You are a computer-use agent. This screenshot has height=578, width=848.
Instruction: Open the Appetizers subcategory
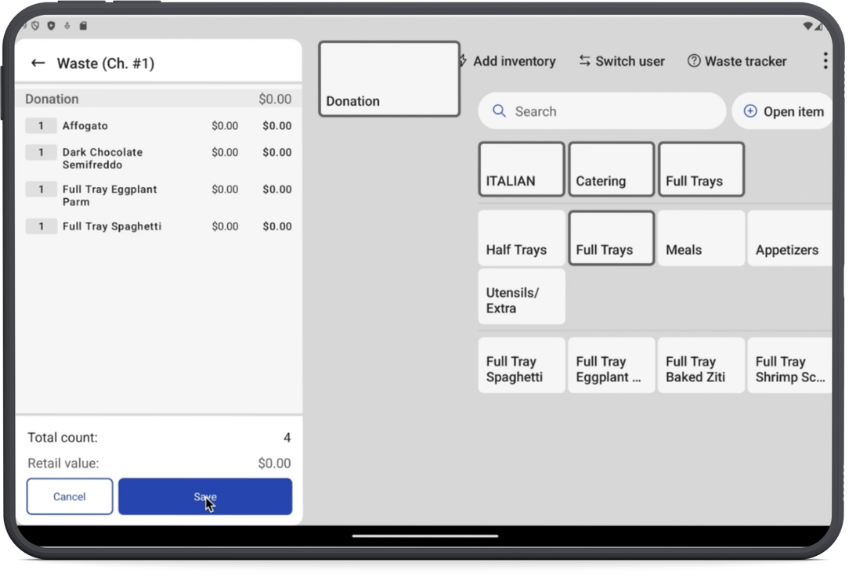coord(790,238)
